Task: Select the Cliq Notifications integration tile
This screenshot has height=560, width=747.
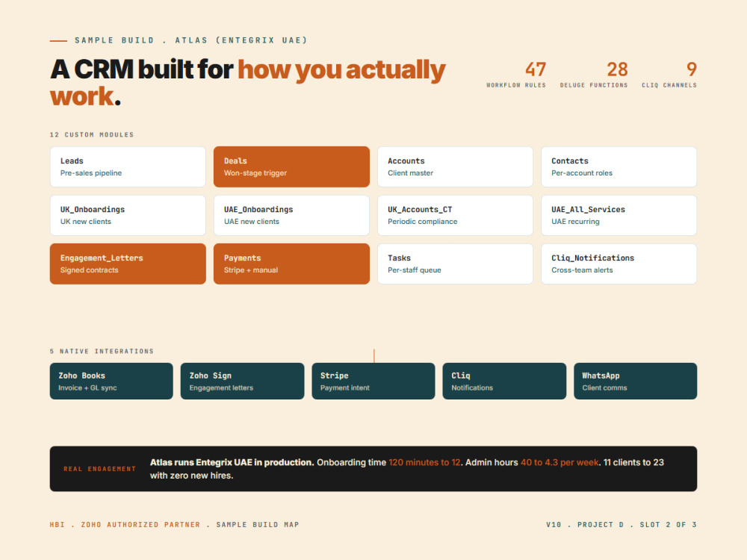Action: (504, 381)
